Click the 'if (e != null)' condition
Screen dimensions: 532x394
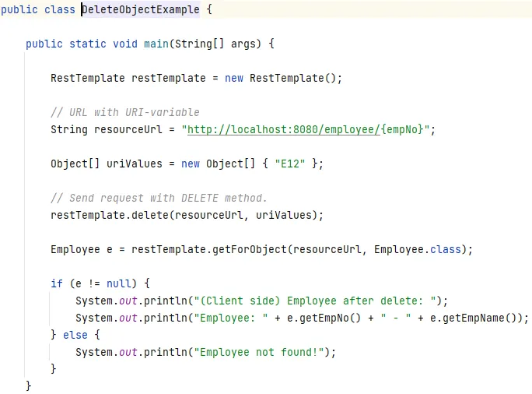(x=93, y=283)
